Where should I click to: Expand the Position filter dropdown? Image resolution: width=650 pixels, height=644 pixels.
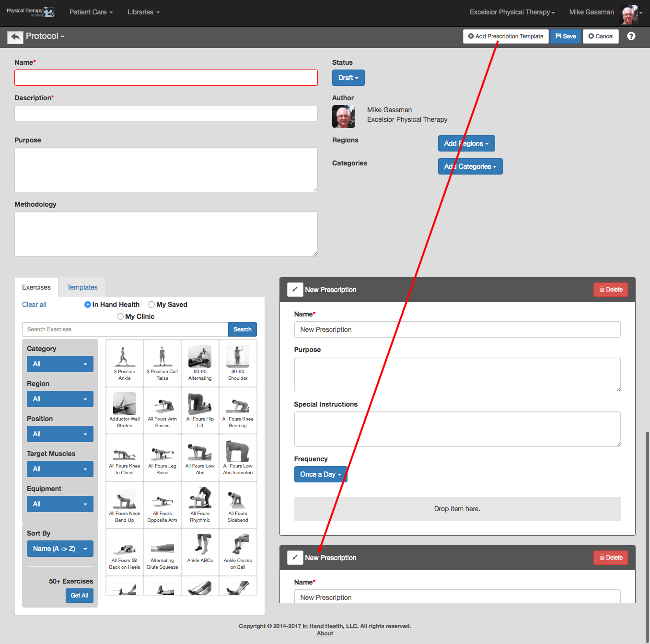(60, 434)
